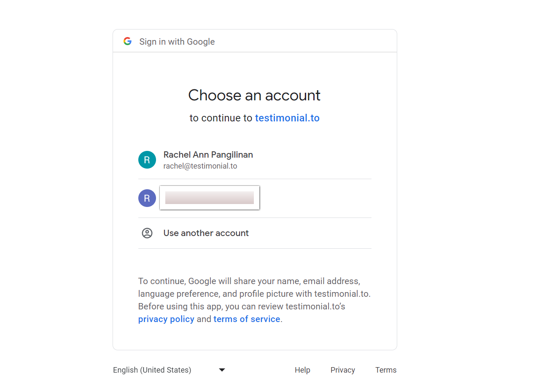This screenshot has width=533, height=392.
Task: Select the Rachel Ann Pangilinan account name
Action: pyautogui.click(x=208, y=155)
